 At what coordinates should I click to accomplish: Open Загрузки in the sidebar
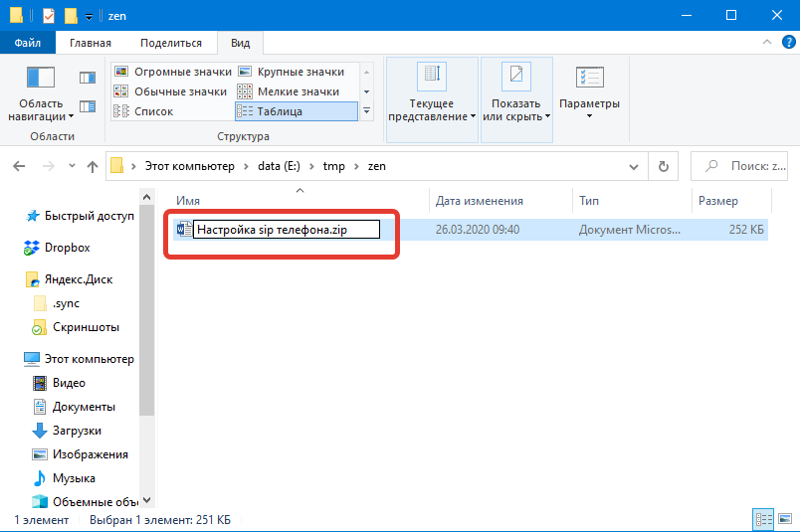tap(67, 431)
